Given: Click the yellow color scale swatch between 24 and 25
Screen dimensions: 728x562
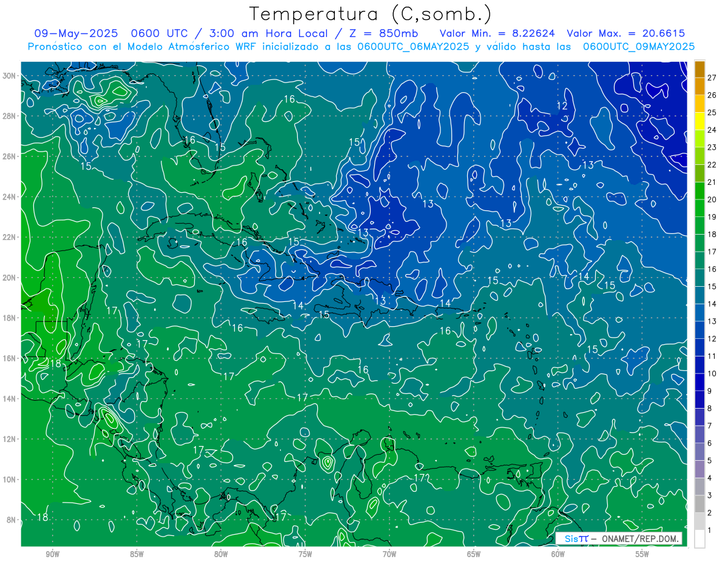Looking at the screenshot, I should [x=699, y=121].
